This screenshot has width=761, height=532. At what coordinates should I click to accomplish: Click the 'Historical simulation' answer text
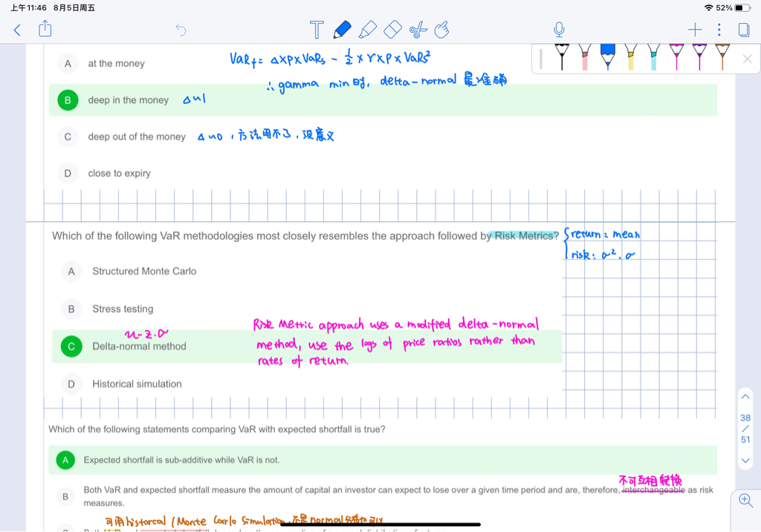(137, 384)
